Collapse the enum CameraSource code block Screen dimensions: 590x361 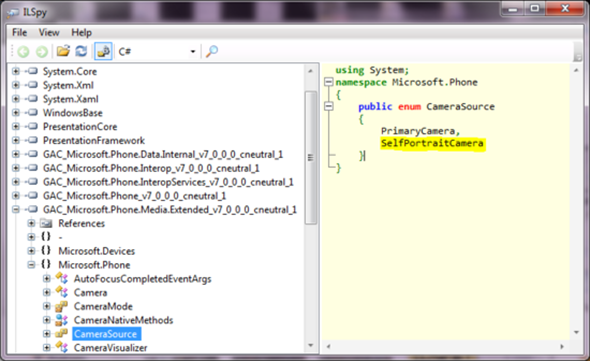click(x=329, y=106)
